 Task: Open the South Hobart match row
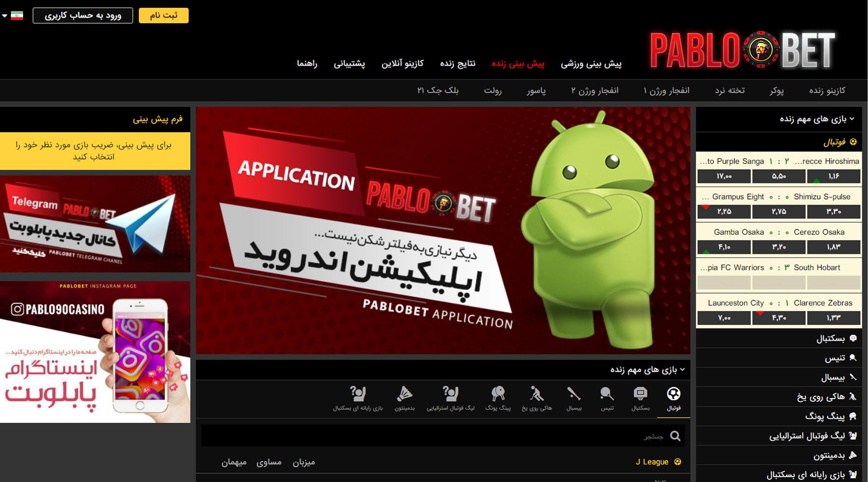(x=779, y=268)
